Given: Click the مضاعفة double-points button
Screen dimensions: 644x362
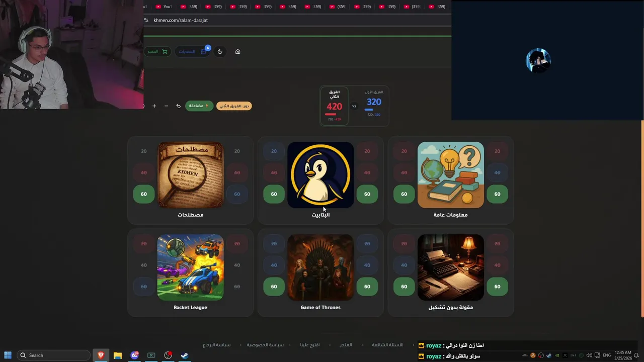Looking at the screenshot, I should [x=199, y=106].
